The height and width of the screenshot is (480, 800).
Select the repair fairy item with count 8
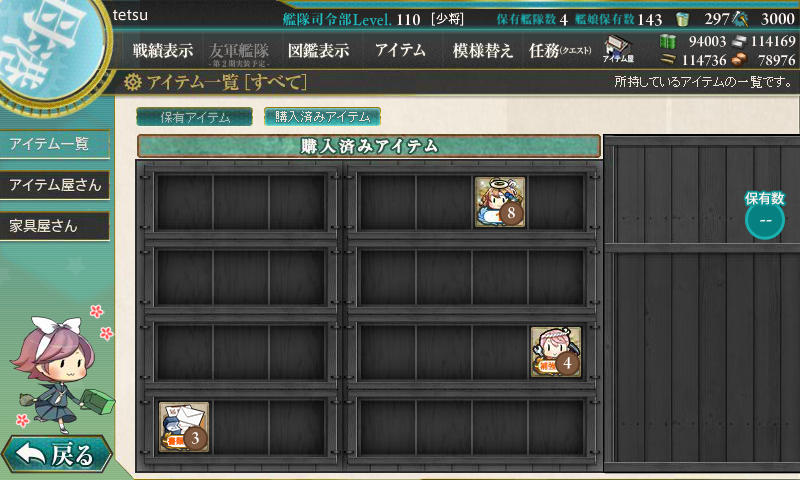click(500, 202)
